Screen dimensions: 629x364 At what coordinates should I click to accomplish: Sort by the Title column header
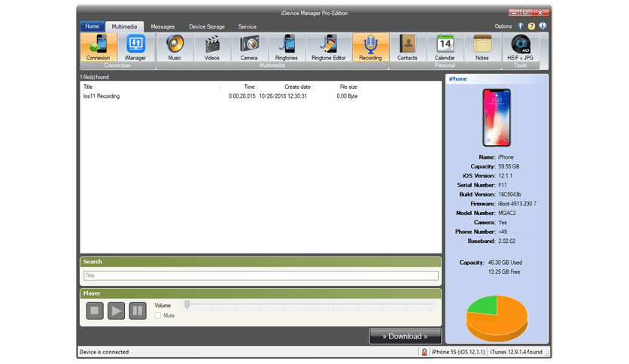pos(150,86)
